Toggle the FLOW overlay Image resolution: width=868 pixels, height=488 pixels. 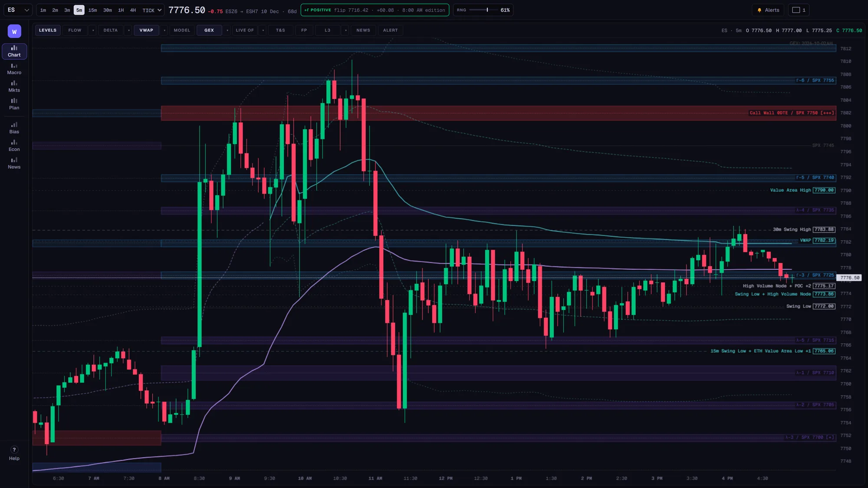75,30
